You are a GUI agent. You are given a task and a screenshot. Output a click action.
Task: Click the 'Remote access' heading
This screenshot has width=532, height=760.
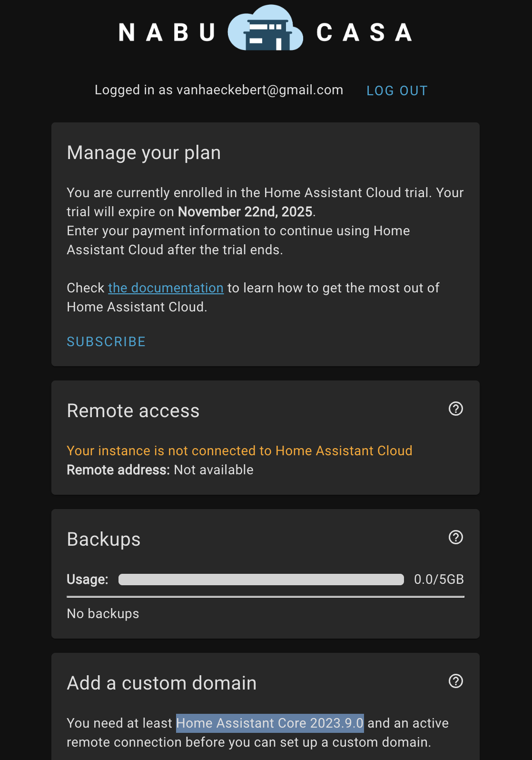click(x=133, y=411)
